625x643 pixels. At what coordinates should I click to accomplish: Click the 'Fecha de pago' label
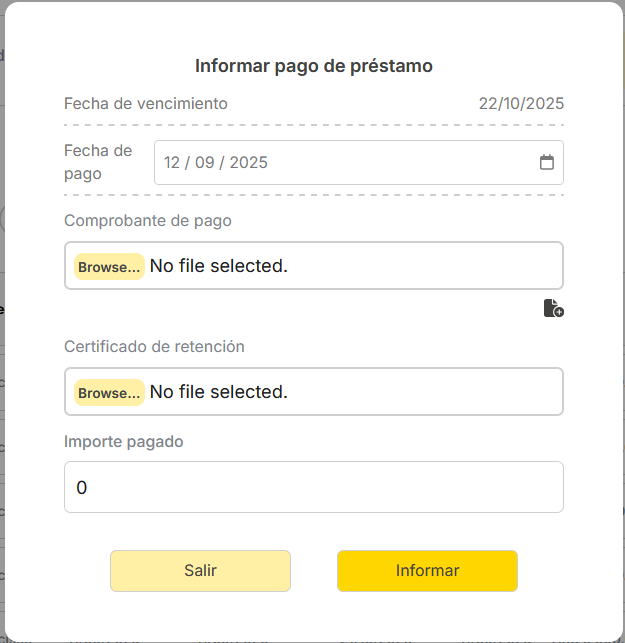[x=98, y=162]
